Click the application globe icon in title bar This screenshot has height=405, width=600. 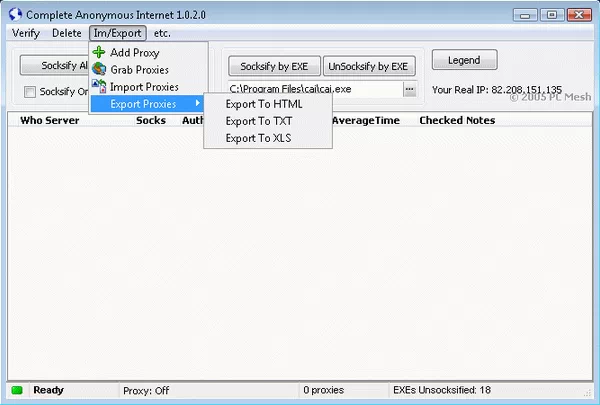(x=15, y=15)
